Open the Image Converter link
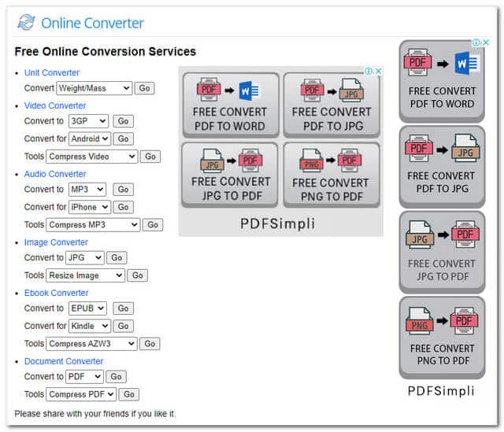The height and width of the screenshot is (432, 504). 56,242
